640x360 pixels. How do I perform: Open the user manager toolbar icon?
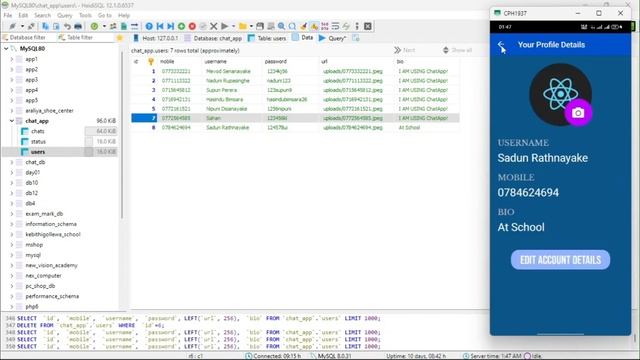coord(113,26)
